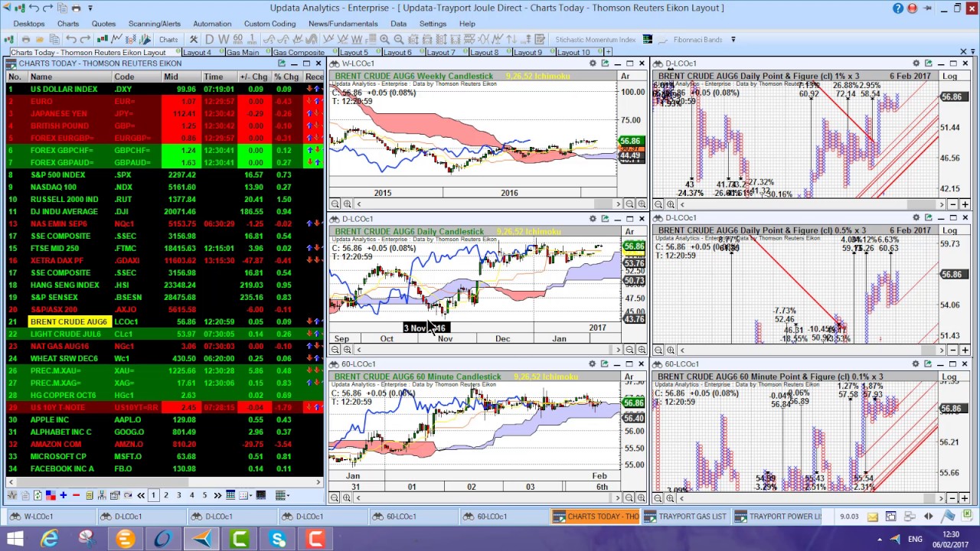
Task: Expand Fibonnaci Bands toolbar overflow arrow
Action: pyautogui.click(x=733, y=39)
